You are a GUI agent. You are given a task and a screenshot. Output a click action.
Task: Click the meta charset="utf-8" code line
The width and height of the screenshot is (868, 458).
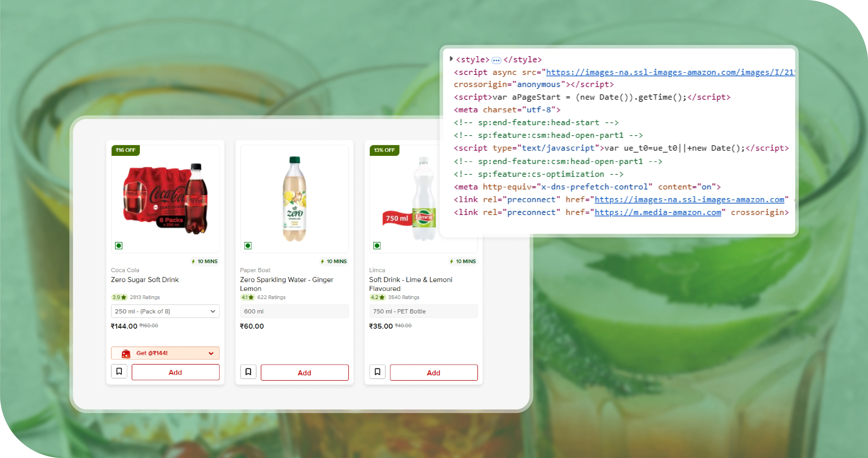point(507,110)
